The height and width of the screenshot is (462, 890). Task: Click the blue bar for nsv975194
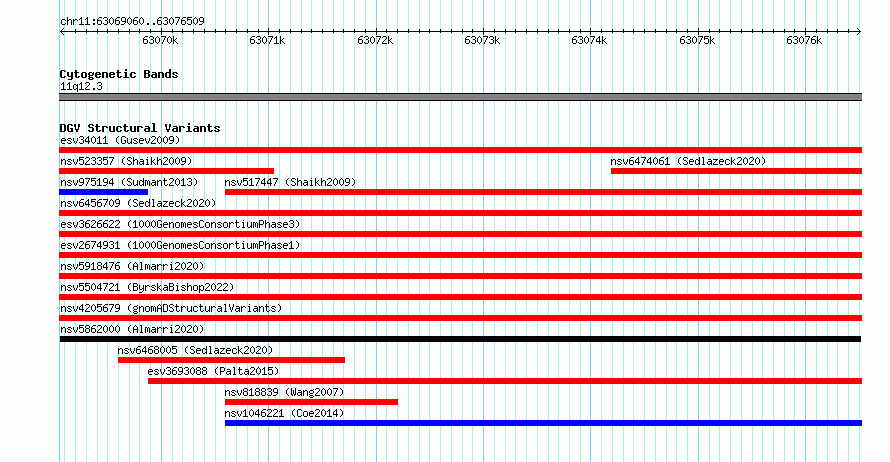(x=103, y=192)
